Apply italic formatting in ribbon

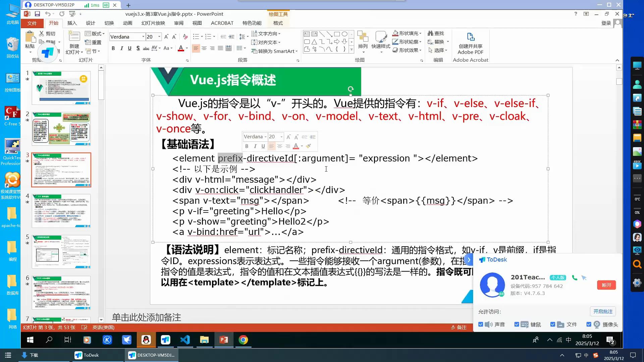tap(121, 48)
